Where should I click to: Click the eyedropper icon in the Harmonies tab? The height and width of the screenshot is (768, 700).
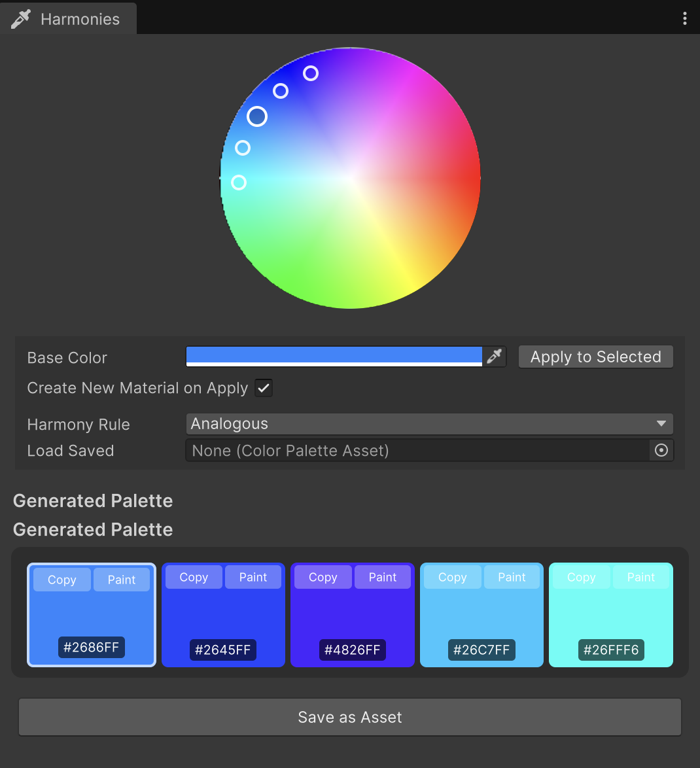pyautogui.click(x=21, y=19)
